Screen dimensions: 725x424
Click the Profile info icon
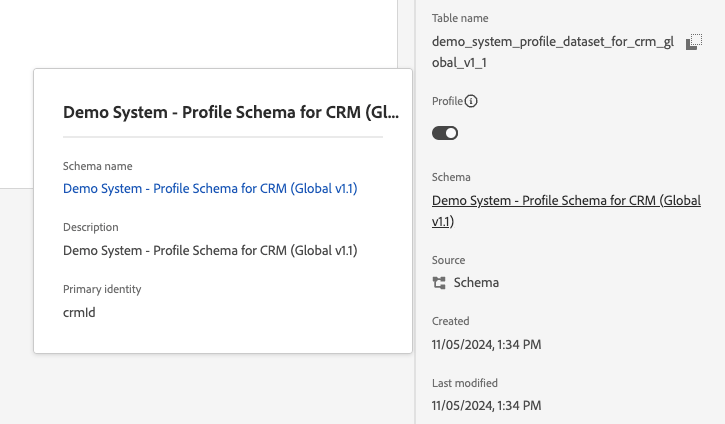pos(472,101)
